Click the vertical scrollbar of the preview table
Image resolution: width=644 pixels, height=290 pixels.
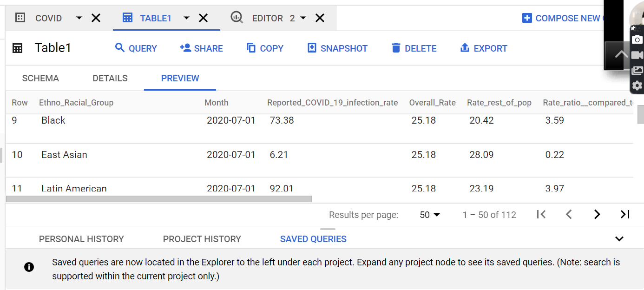641,114
